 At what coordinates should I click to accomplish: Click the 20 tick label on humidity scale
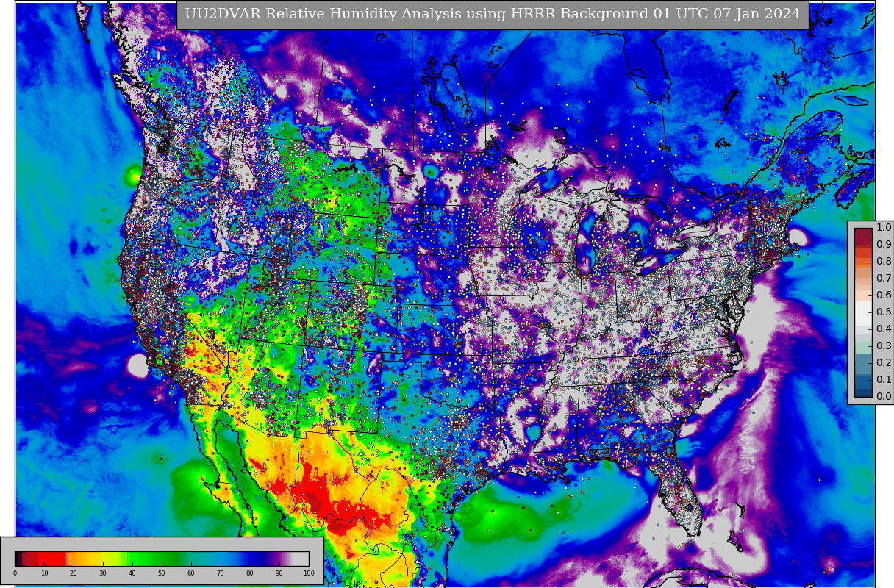(x=74, y=573)
